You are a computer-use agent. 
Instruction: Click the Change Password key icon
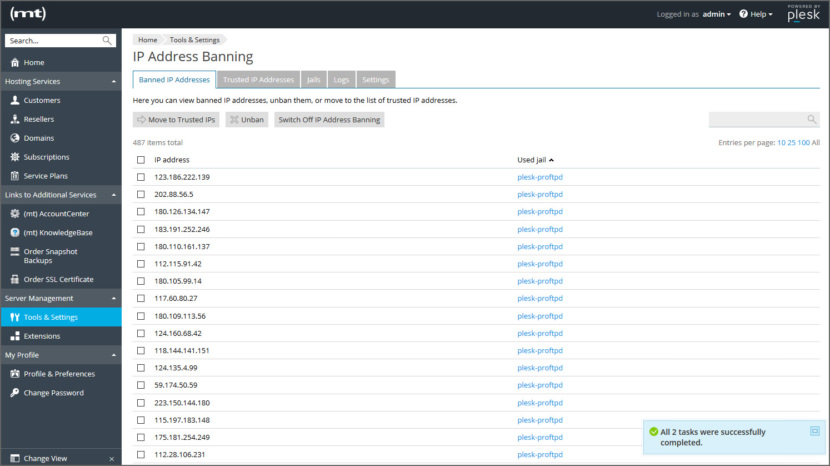click(15, 393)
